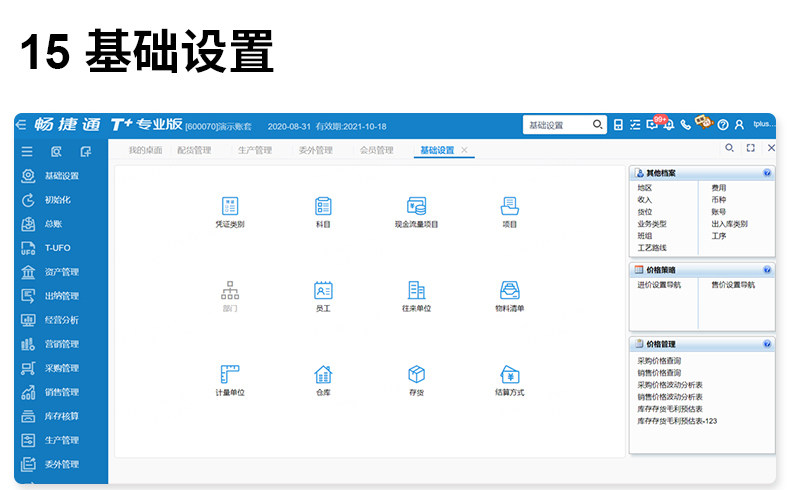Select 基础设置 in the left sidebar

(61, 176)
